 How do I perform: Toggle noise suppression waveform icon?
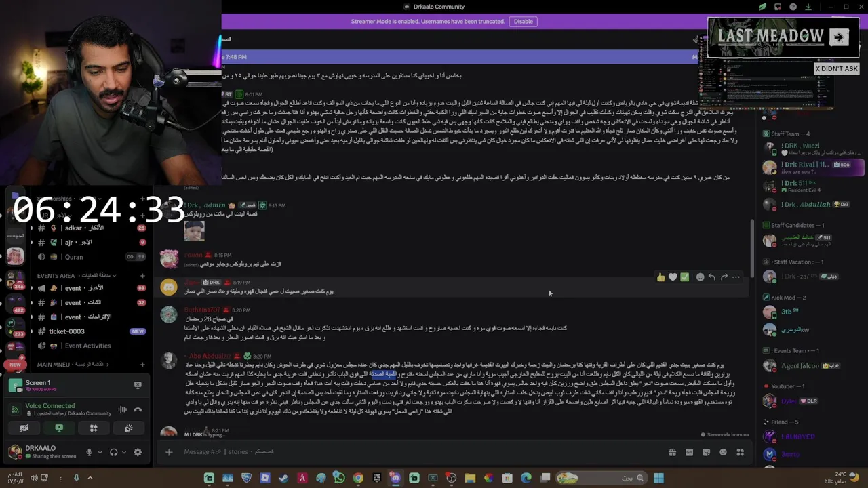click(x=123, y=409)
